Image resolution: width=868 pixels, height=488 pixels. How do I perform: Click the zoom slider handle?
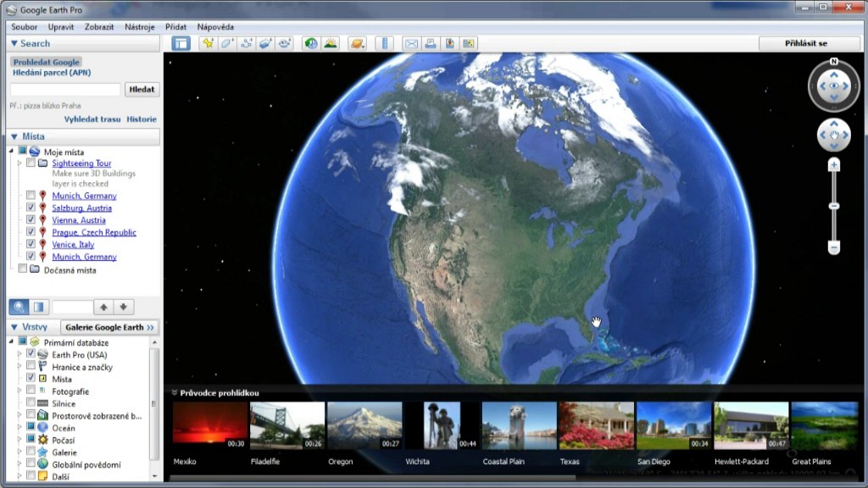tap(834, 206)
